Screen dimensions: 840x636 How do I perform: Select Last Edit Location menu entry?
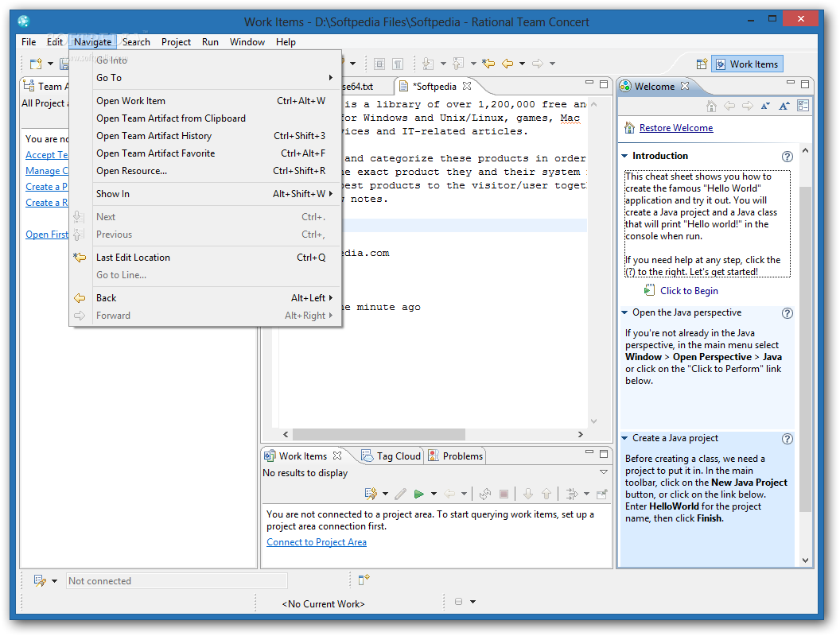click(206, 258)
